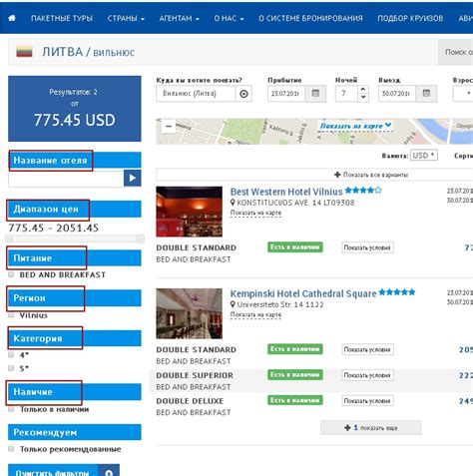Click availability badge for Double Superior
This screenshot has width=473, height=476.
[295, 375]
